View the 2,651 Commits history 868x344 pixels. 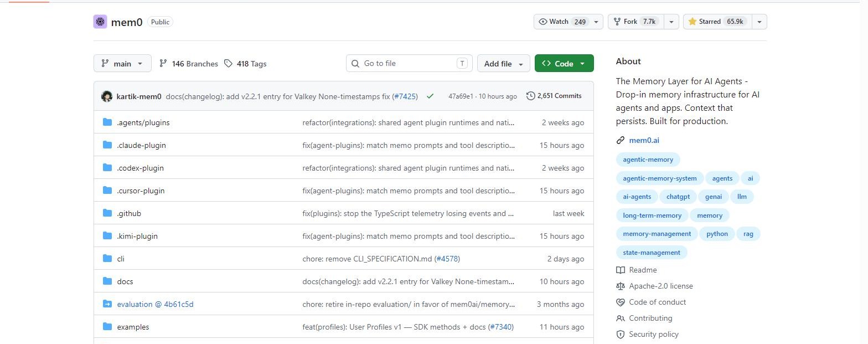(554, 96)
